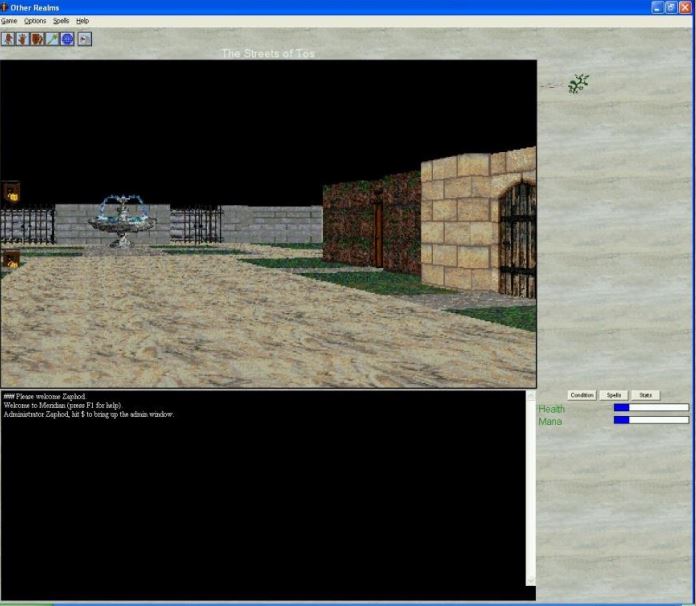Click the standing figure toolbar icon
The width and height of the screenshot is (696, 606).
8,39
